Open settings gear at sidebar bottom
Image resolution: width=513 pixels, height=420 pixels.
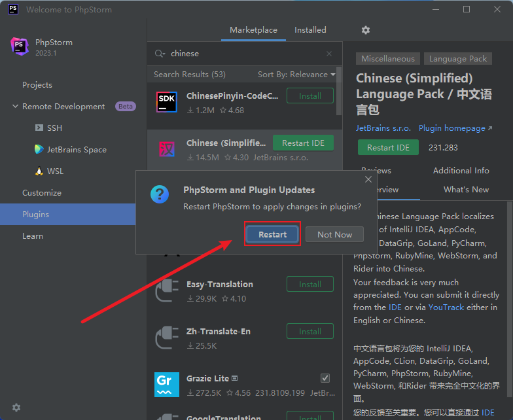(16, 407)
